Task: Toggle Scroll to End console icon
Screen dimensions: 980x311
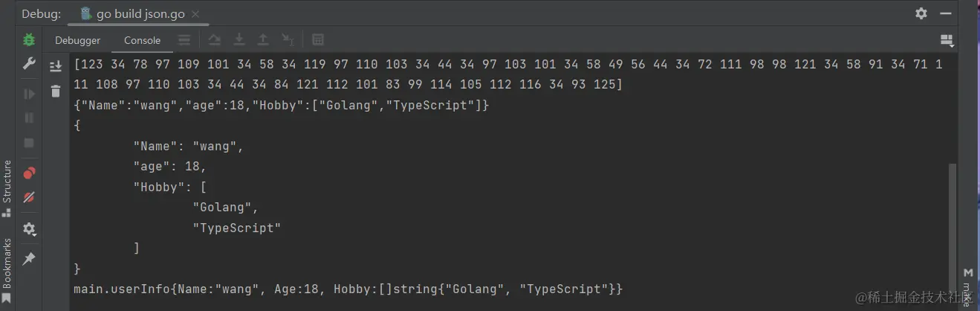Action: click(56, 66)
